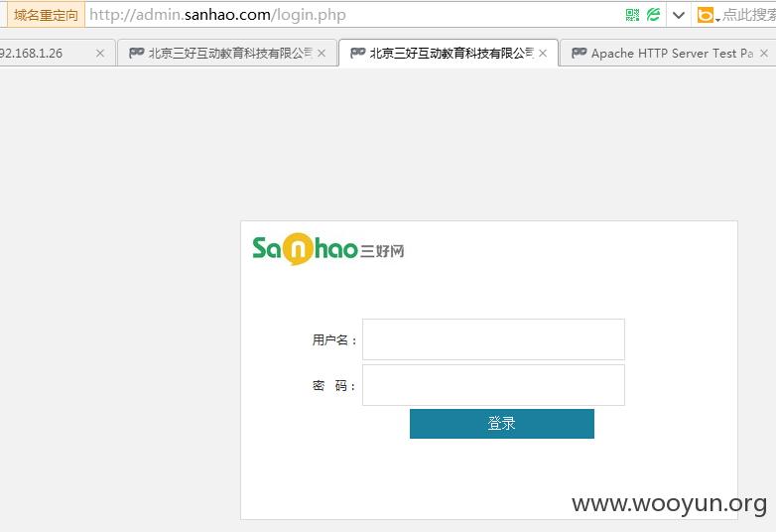Close the first 北京三好互动教育 tab
Viewport: 776px width, 532px height.
tap(322, 53)
